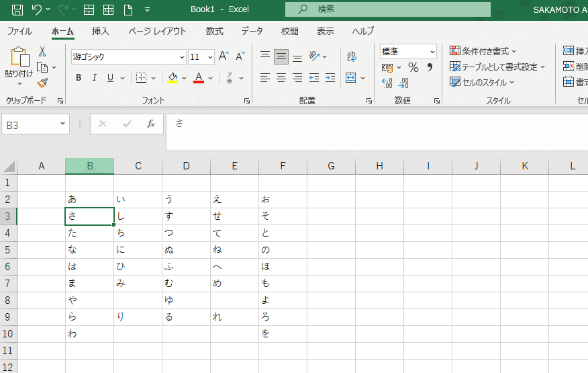Click the Undo arrow icon
Screen dimensions: 588x373
click(37, 9)
